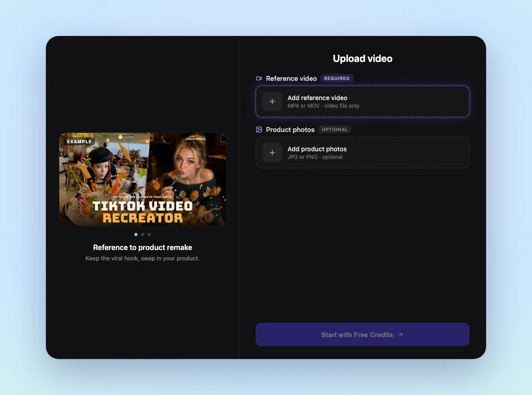The width and height of the screenshot is (532, 395).
Task: Click the 'MP4 or MOV · video file only' hint
Action: tap(324, 106)
